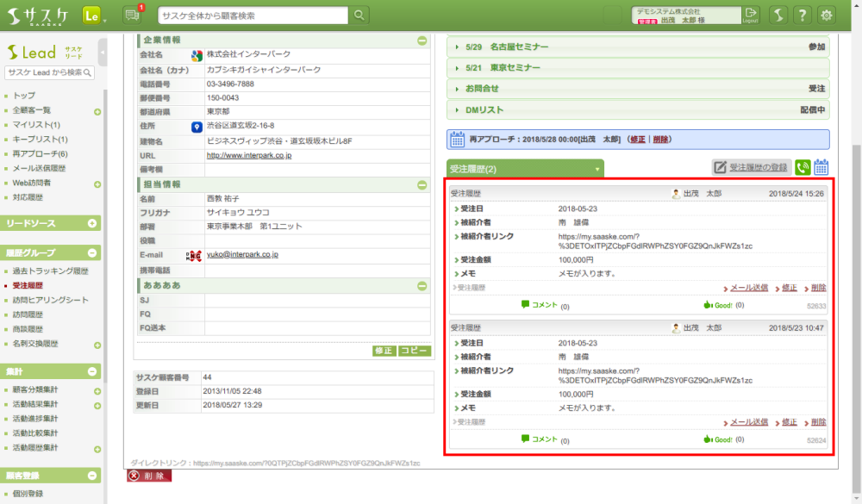Collapse the 履歴グループ sidebar group
This screenshot has height=504, width=862.
point(92,253)
